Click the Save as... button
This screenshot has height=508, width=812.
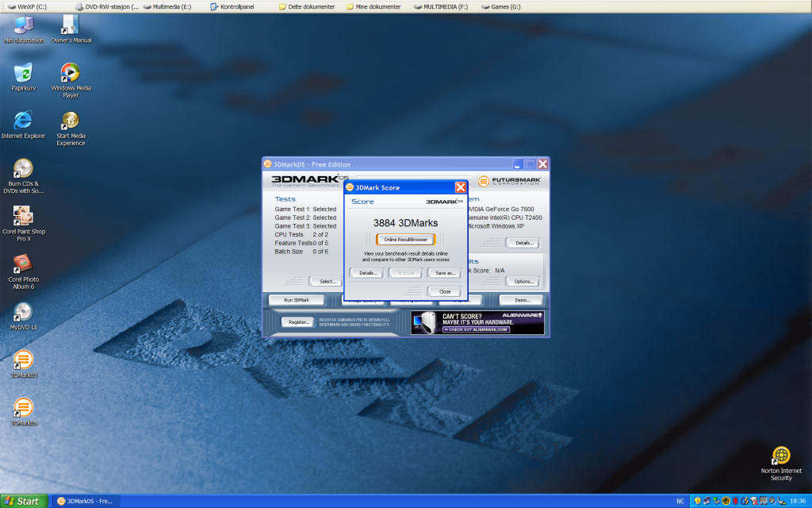point(444,273)
